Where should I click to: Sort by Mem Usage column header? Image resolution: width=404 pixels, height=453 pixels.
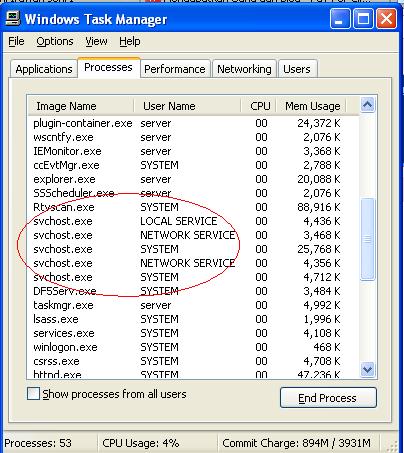pos(311,106)
